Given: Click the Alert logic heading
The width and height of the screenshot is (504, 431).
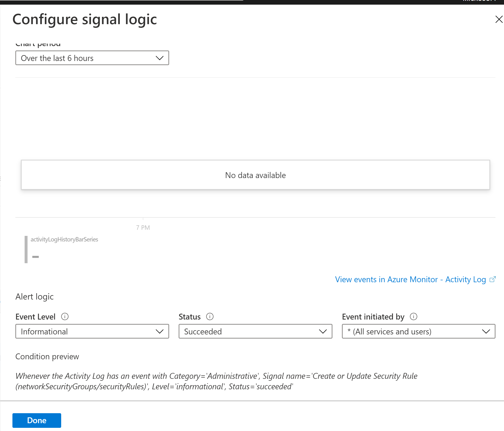Looking at the screenshot, I should pos(35,297).
